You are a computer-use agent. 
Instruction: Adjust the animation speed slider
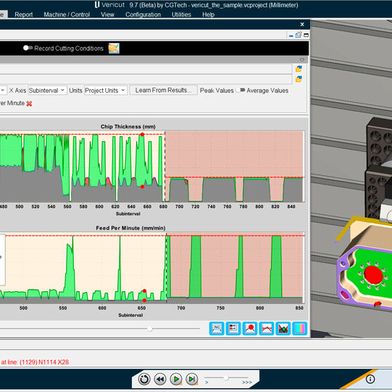(226, 378)
